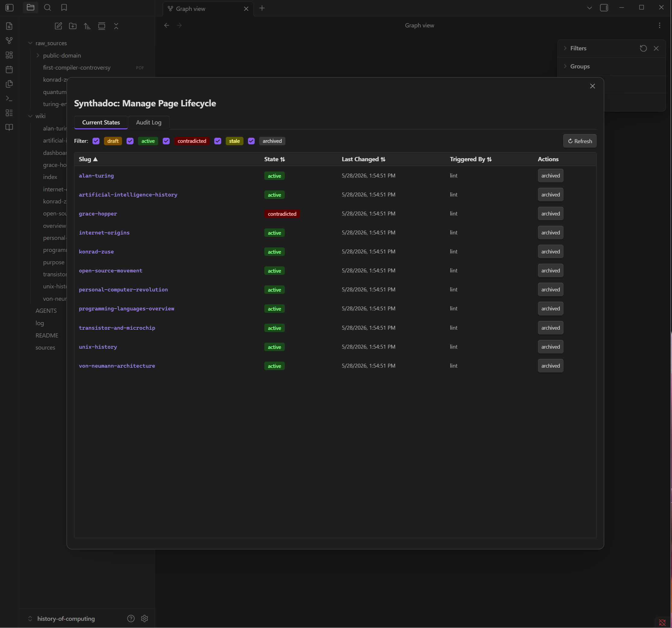Image resolution: width=672 pixels, height=628 pixels.
Task: Close the Manage Page Lifecycle dialog
Action: (x=592, y=86)
